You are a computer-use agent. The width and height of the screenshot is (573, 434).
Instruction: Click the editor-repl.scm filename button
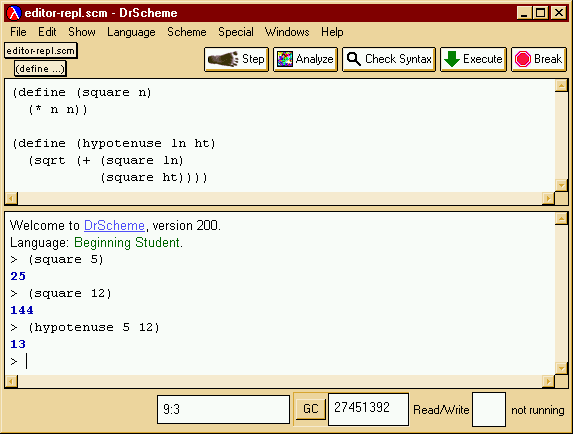[41, 51]
